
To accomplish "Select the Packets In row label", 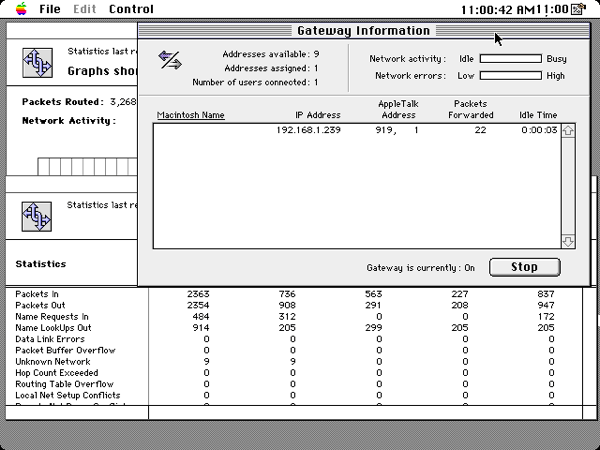I will tap(37, 294).
